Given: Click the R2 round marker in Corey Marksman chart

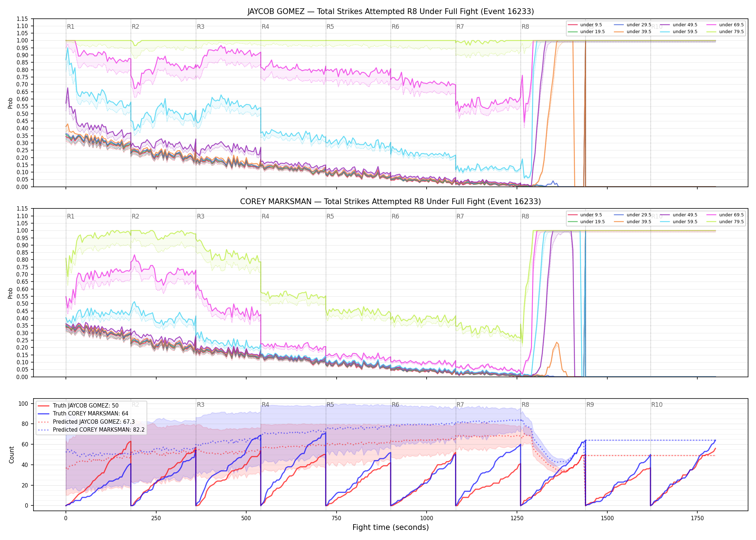Looking at the screenshot, I should click(135, 216).
